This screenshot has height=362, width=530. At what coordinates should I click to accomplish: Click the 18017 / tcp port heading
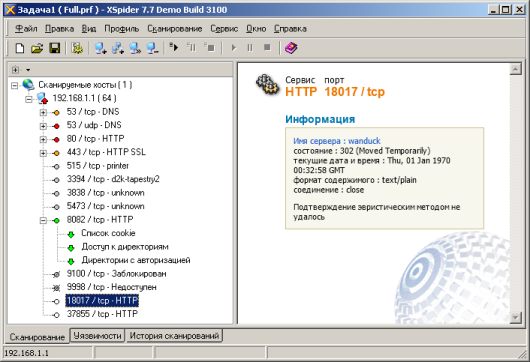pos(355,92)
